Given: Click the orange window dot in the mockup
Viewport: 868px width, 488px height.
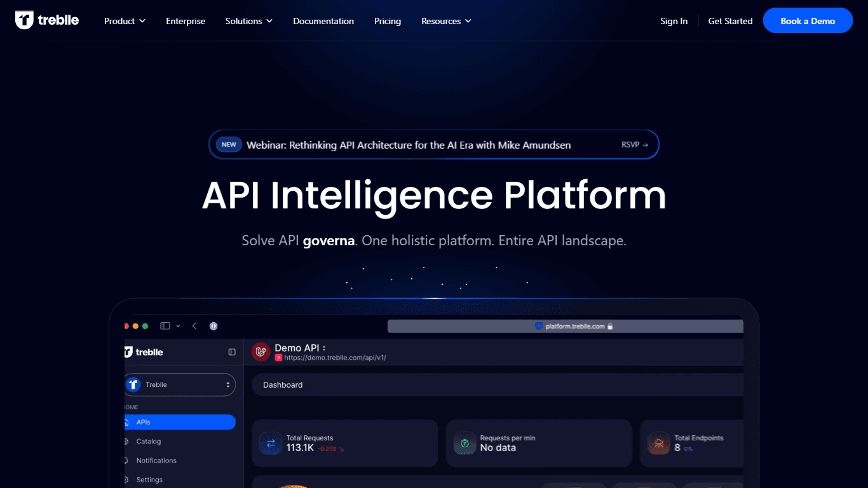Looking at the screenshot, I should click(135, 326).
